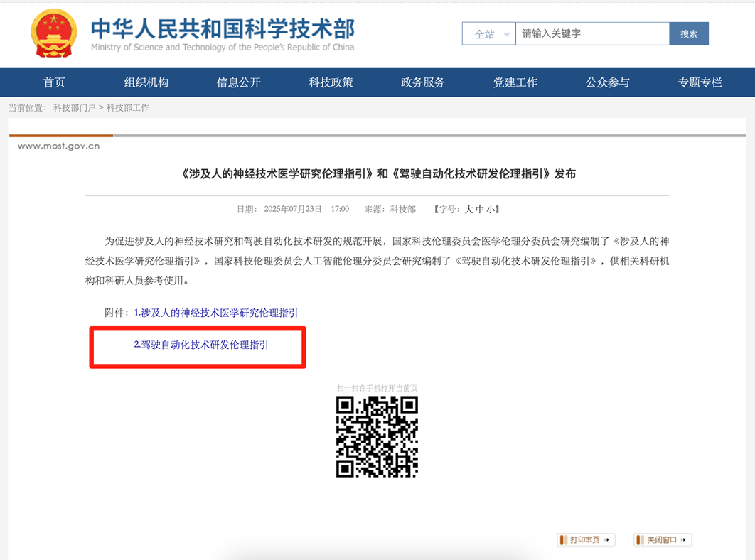Viewport: 755px width, 560px height.
Task: Open the 信息公开 menu
Action: click(237, 82)
